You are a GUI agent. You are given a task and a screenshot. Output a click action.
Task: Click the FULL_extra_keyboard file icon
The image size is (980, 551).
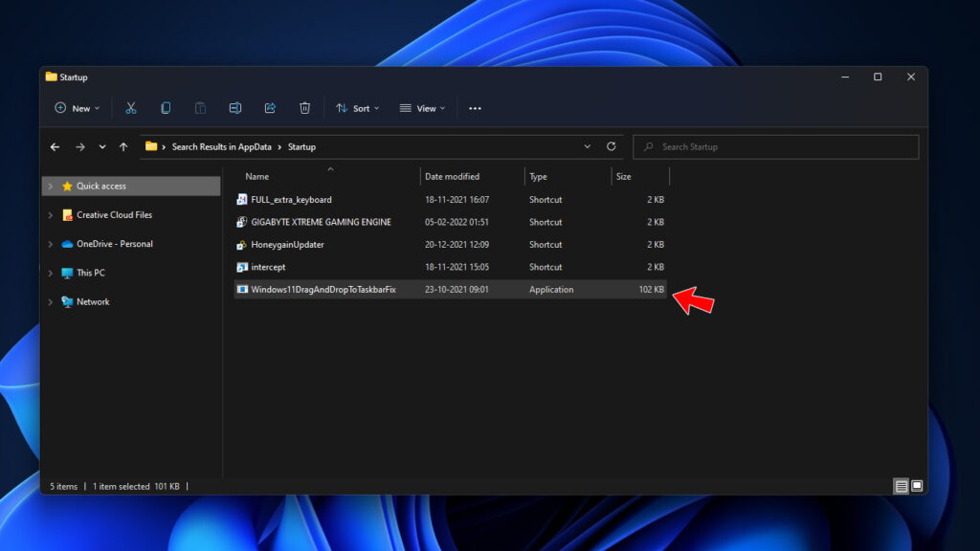tap(242, 199)
